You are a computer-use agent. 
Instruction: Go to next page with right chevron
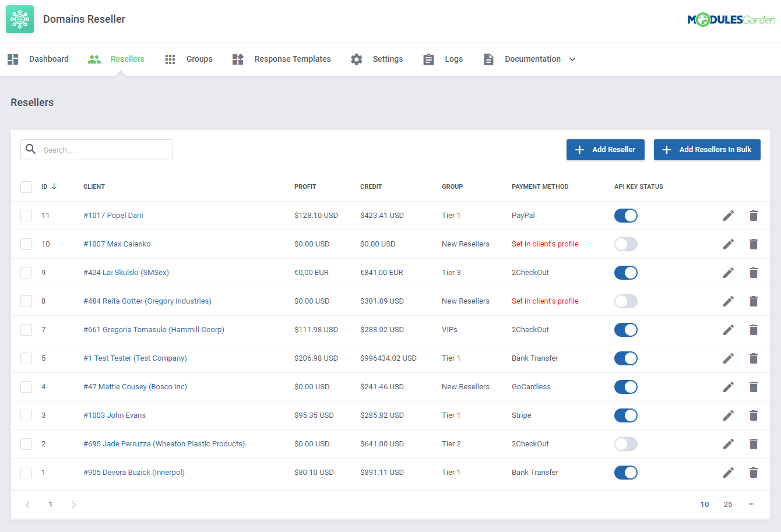tap(73, 504)
